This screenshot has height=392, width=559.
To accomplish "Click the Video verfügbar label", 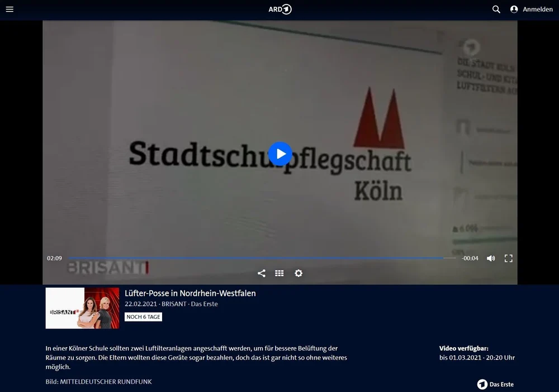I will 464,348.
